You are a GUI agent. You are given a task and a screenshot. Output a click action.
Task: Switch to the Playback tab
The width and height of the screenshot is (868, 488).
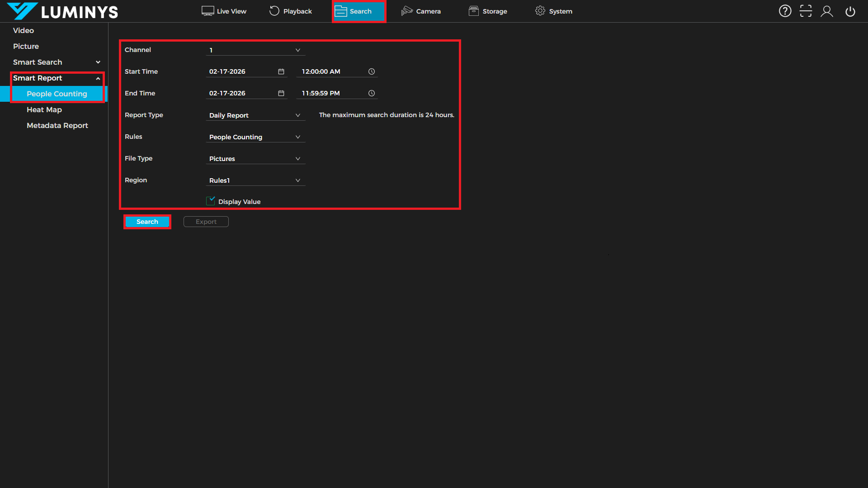point(291,11)
